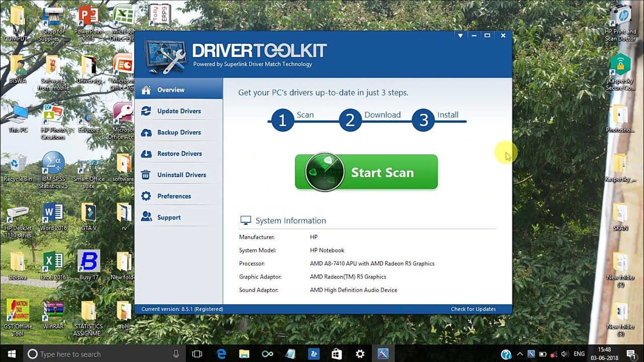Select the Smart Office suite icon

[x=89, y=172]
